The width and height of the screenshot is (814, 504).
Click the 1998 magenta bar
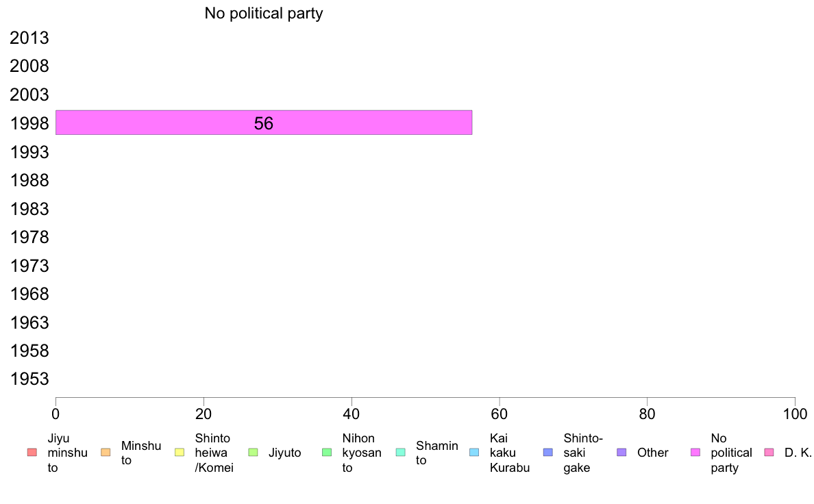coord(264,123)
